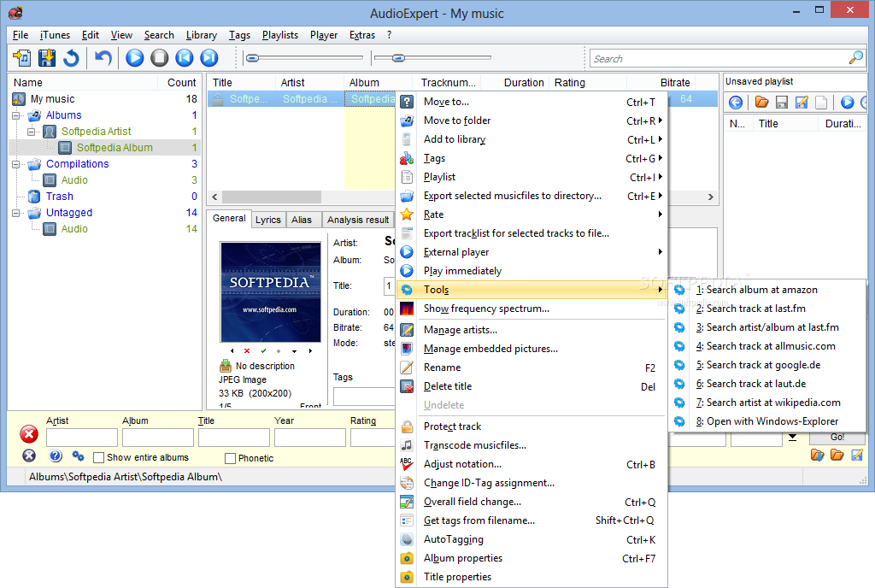This screenshot has width=875, height=588.
Task: Edit playlist with the pencil icon
Action: click(x=802, y=102)
